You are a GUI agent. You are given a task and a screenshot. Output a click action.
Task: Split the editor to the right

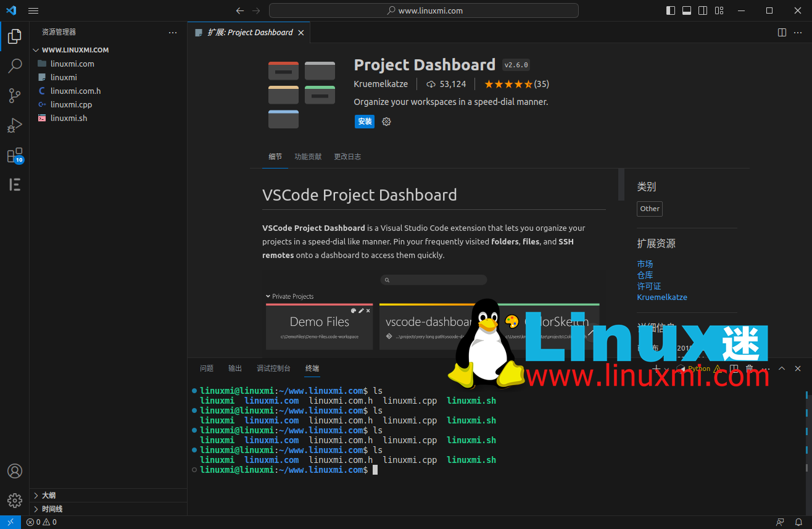[782, 32]
